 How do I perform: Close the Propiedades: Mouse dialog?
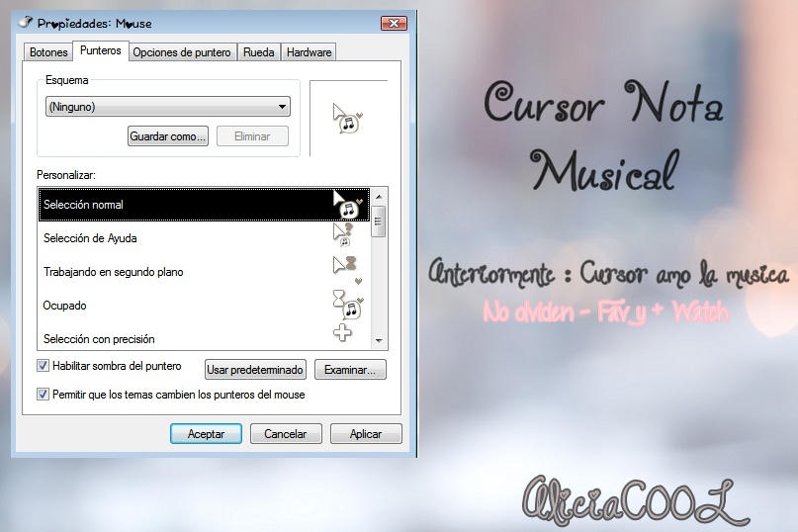pos(394,24)
